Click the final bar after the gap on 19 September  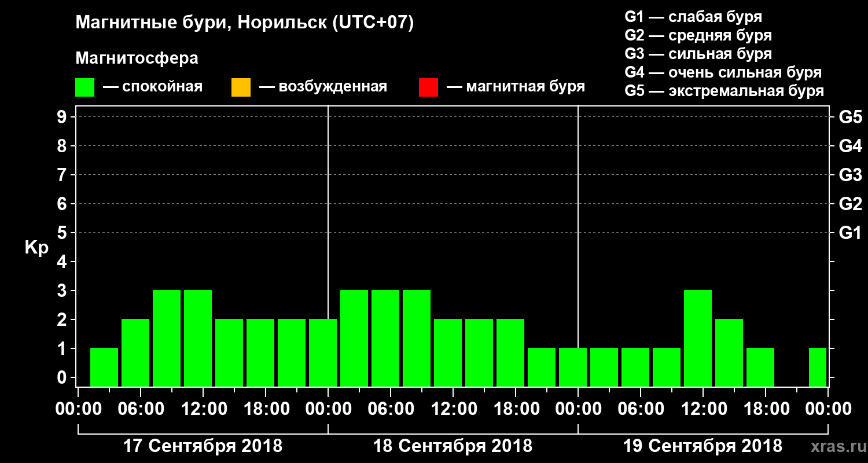(818, 367)
